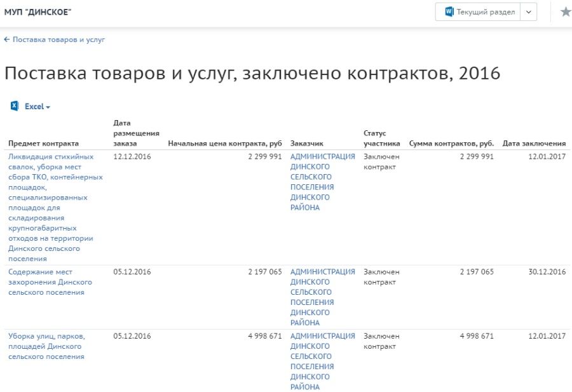
Task: Click the Статус участника column header
Action: (x=381, y=139)
